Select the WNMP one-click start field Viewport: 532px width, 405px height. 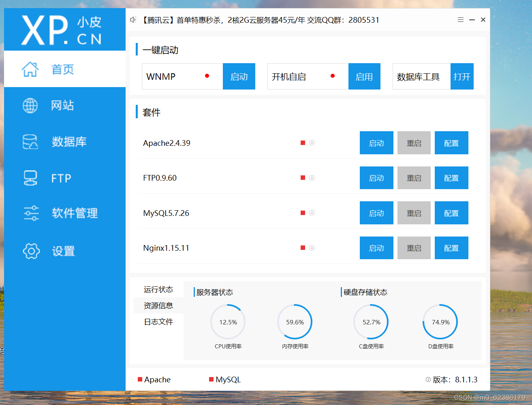[x=182, y=77]
